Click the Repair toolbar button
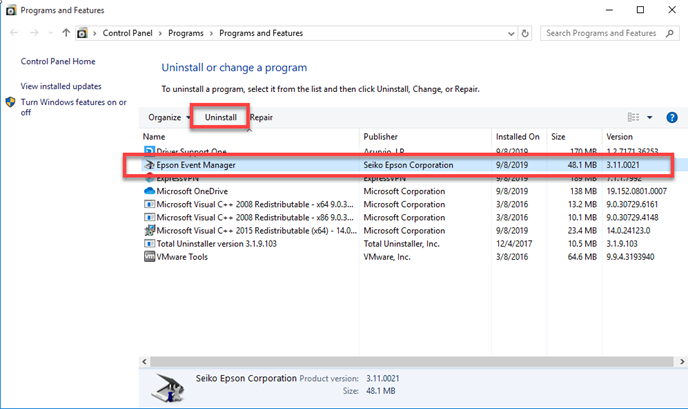Image resolution: width=688 pixels, height=409 pixels. click(262, 118)
